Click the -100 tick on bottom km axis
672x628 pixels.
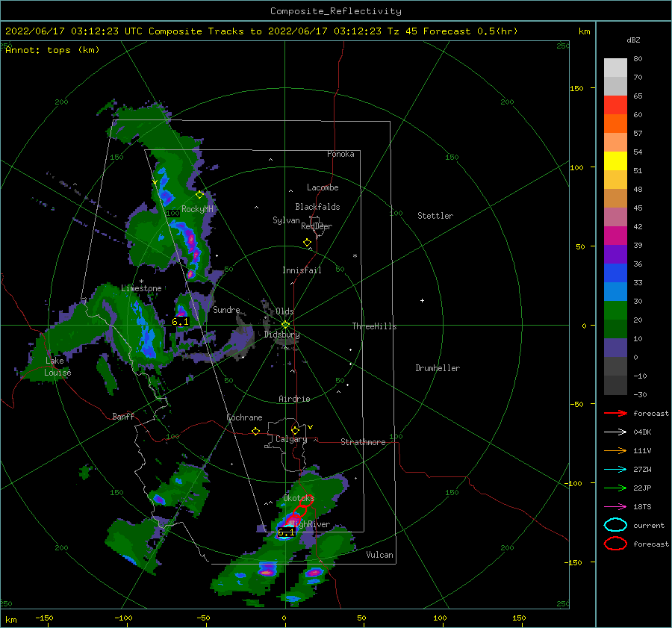(123, 618)
